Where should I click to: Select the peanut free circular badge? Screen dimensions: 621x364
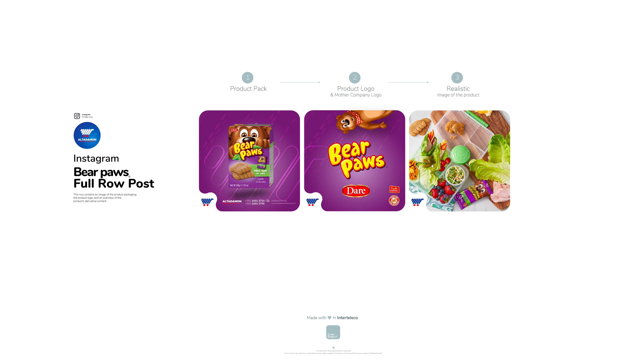[394, 200]
